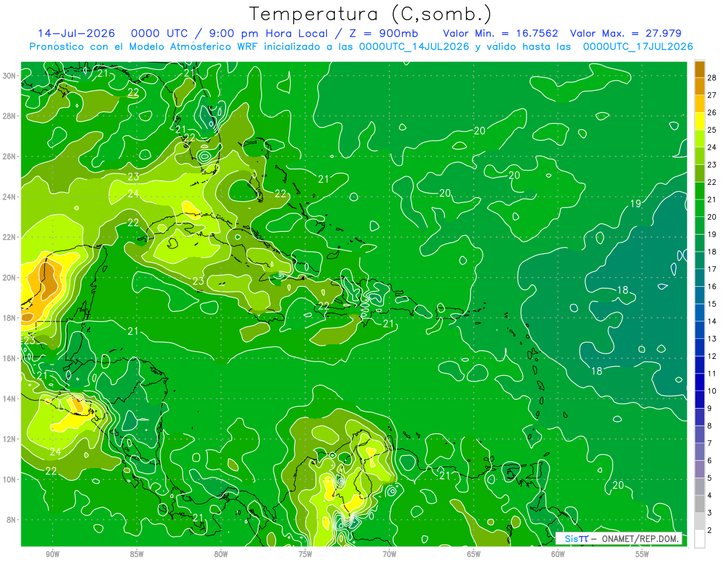Click the 85W longitude axis label

pyautogui.click(x=136, y=554)
